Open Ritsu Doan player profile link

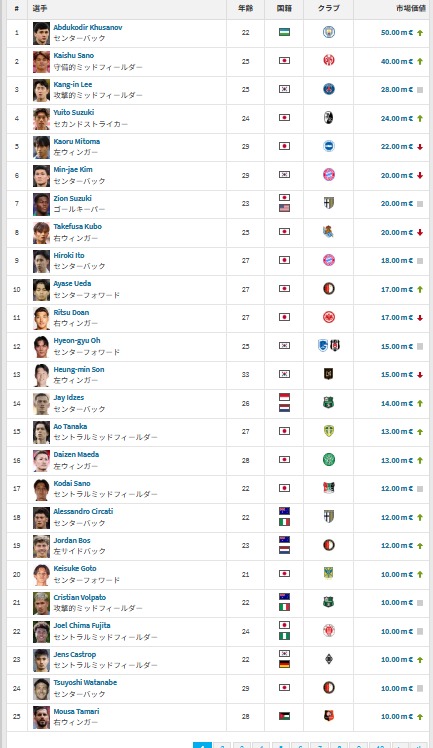pyautogui.click(x=71, y=312)
